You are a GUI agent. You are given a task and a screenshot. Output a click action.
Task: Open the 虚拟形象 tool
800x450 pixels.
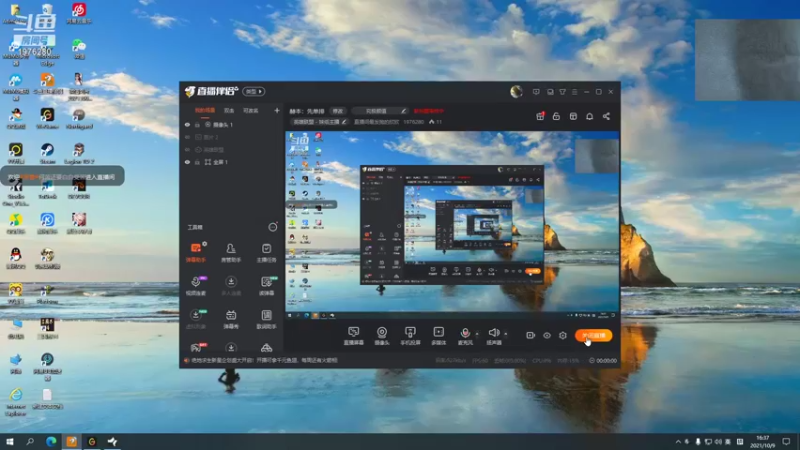196,319
